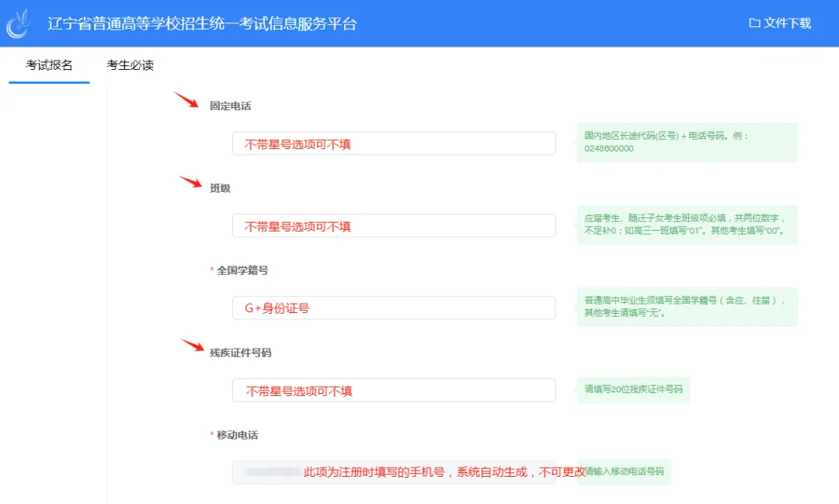Screen dimensions: 839x504
Task: Focus the 残疾证件号码 input field
Action: (394, 391)
